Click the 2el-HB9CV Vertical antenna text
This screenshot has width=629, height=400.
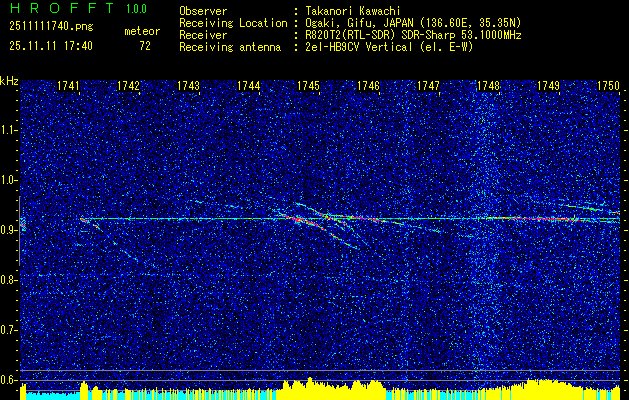coord(389,47)
